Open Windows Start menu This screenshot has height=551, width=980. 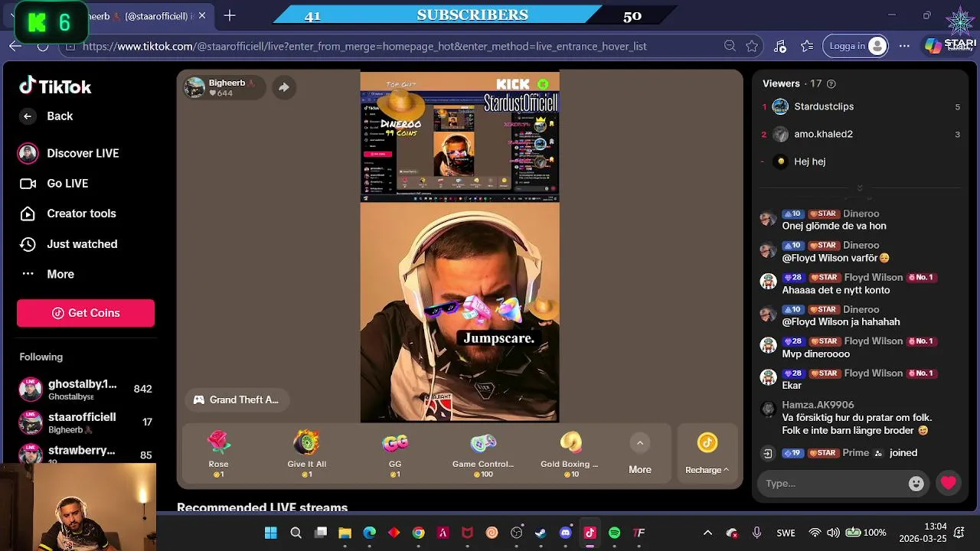point(271,533)
